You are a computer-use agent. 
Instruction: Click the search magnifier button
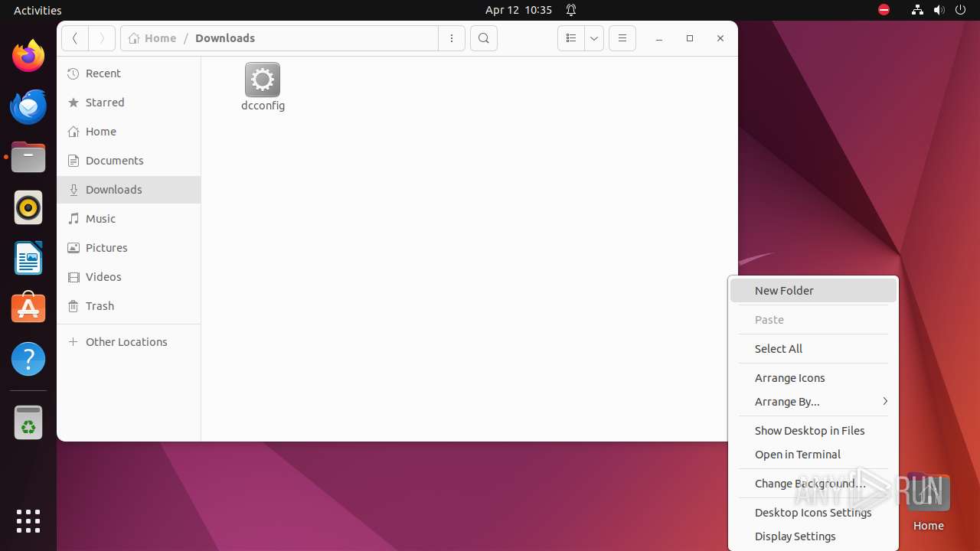click(484, 38)
